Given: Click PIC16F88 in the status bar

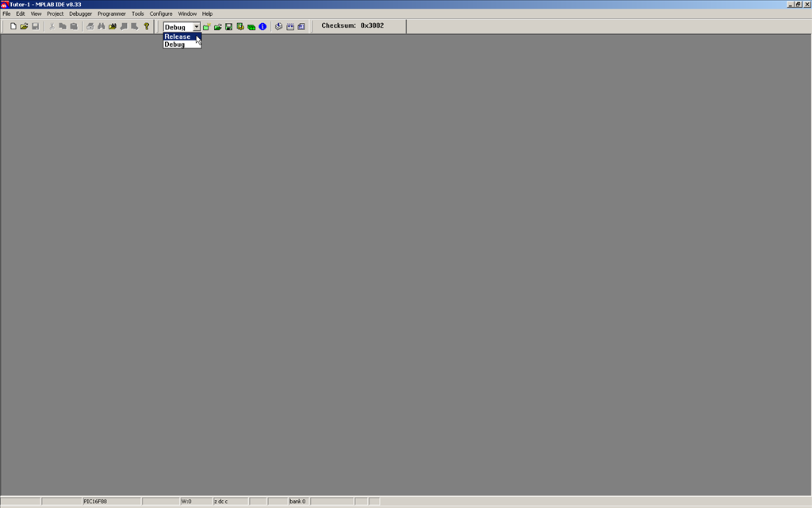Looking at the screenshot, I should pos(95,502).
